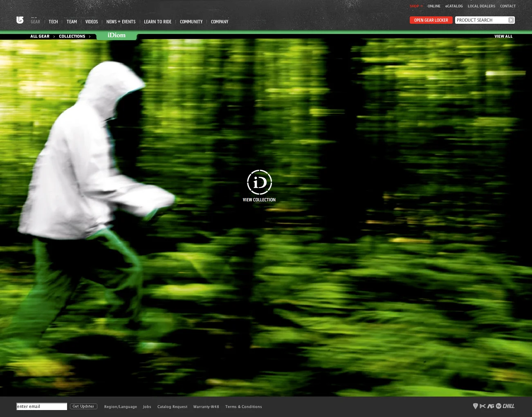Click OPEN GEAR LOCKER button
532x417 pixels.
[431, 20]
